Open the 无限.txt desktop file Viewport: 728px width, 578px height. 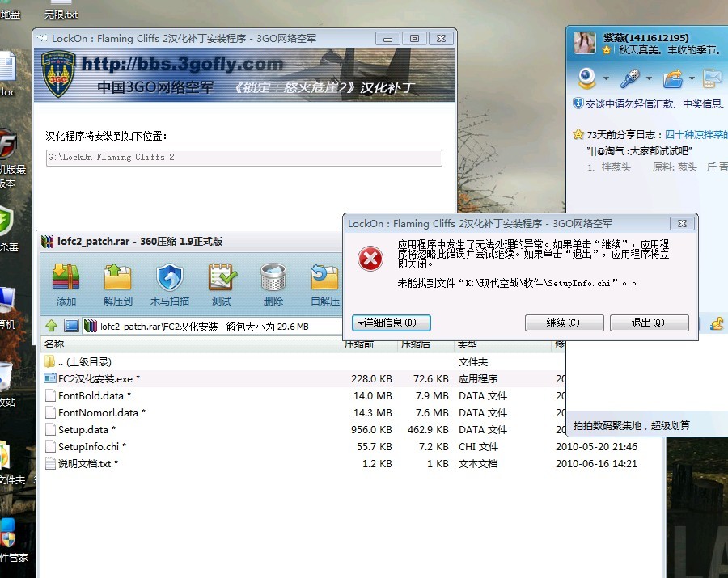61,10
